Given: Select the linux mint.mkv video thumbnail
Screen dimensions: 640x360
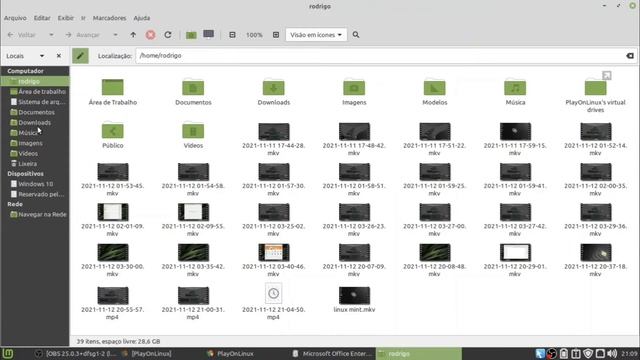Looking at the screenshot, I should (x=354, y=295).
